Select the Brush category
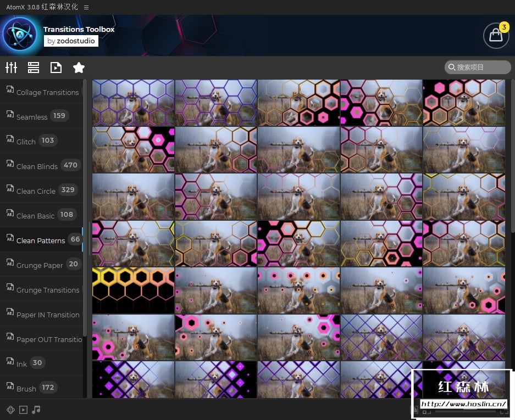 [x=41, y=388]
